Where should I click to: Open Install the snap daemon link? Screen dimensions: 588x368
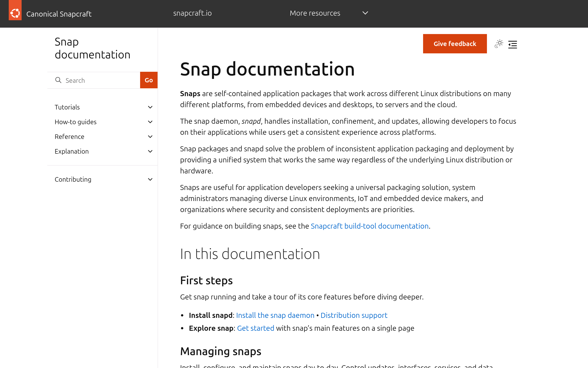[275, 315]
